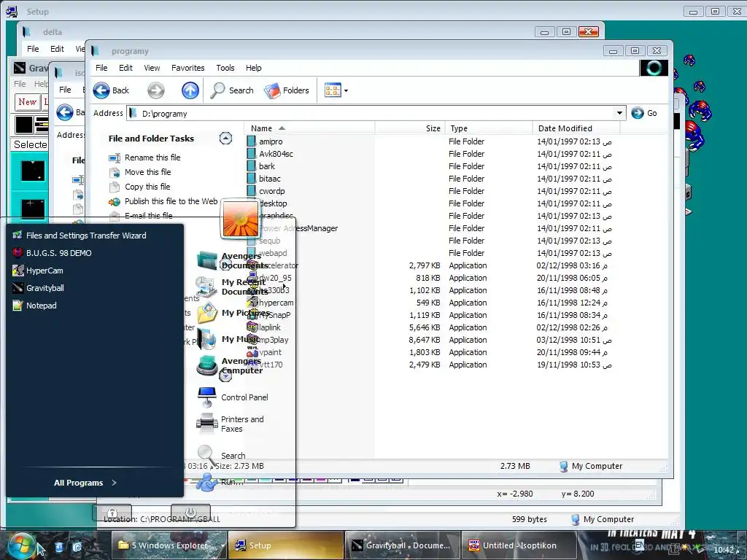Click the Start menu power button
Viewport: 747px width, 560px height.
190,513
